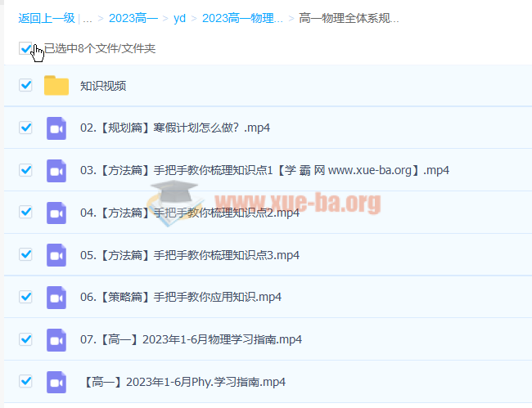532x408 pixels.
Task: Open the yd breadcrumb folder
Action: 179,17
